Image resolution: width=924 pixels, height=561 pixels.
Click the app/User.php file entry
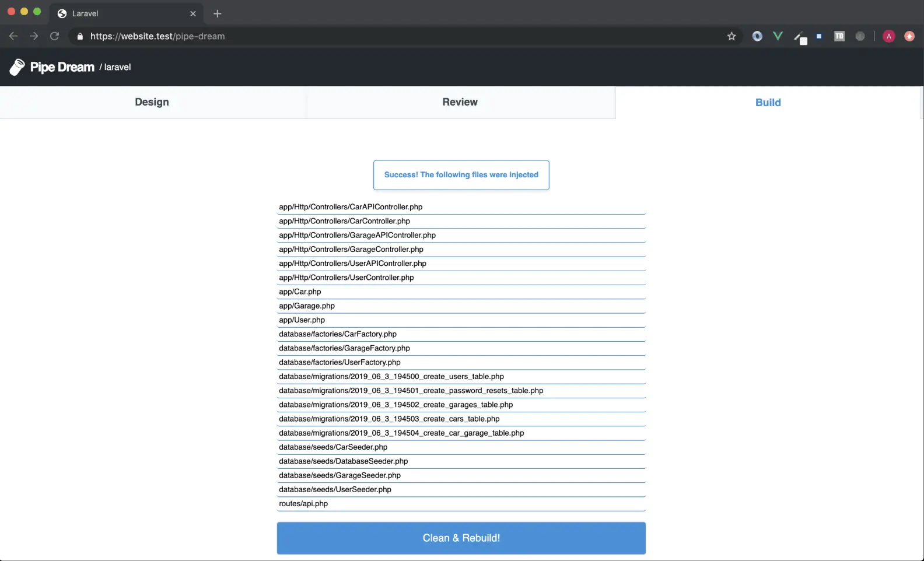461,320
